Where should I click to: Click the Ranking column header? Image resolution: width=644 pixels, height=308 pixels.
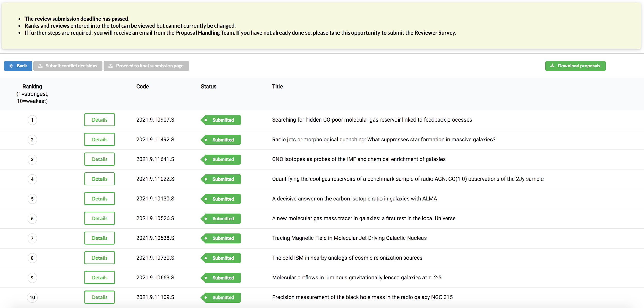pos(32,87)
